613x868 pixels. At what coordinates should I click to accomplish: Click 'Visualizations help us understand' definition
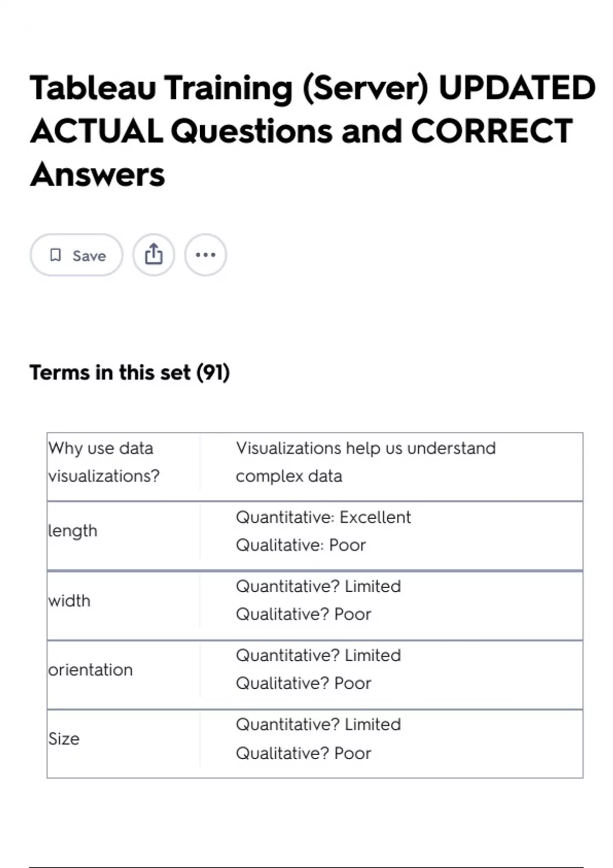tap(365, 448)
